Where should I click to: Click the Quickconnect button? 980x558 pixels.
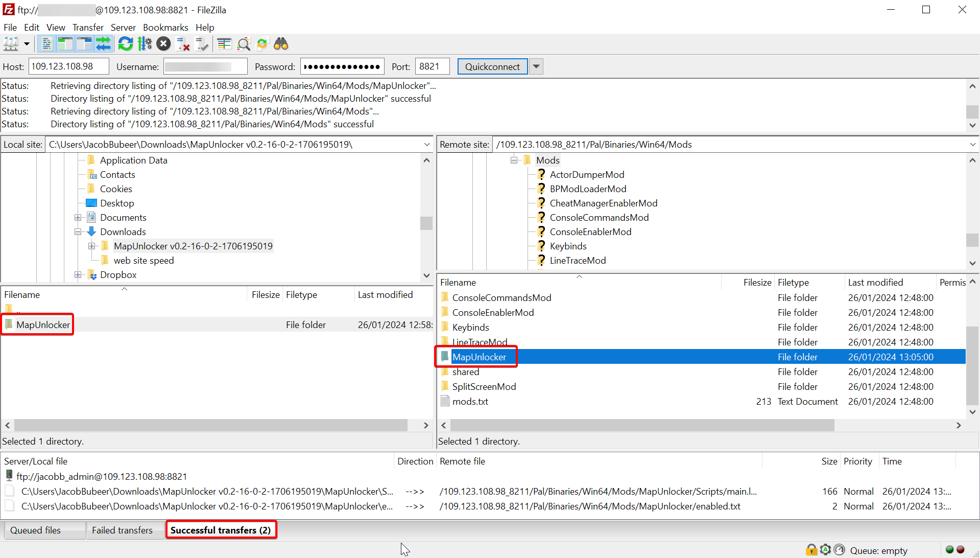coord(492,66)
